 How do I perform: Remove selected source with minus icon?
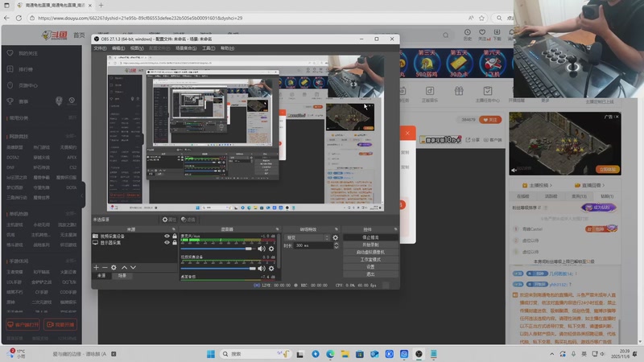[105, 268]
